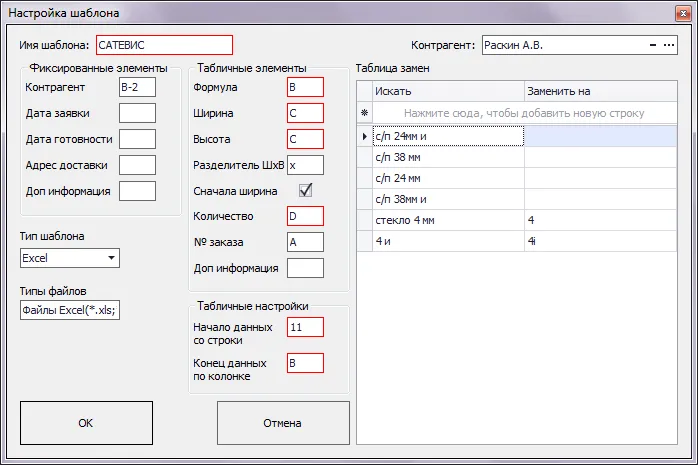Click the Типы файлов field

pyautogui.click(x=70, y=310)
